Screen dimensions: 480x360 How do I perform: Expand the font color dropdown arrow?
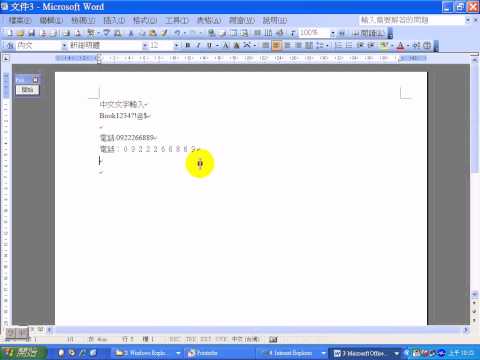(408, 45)
